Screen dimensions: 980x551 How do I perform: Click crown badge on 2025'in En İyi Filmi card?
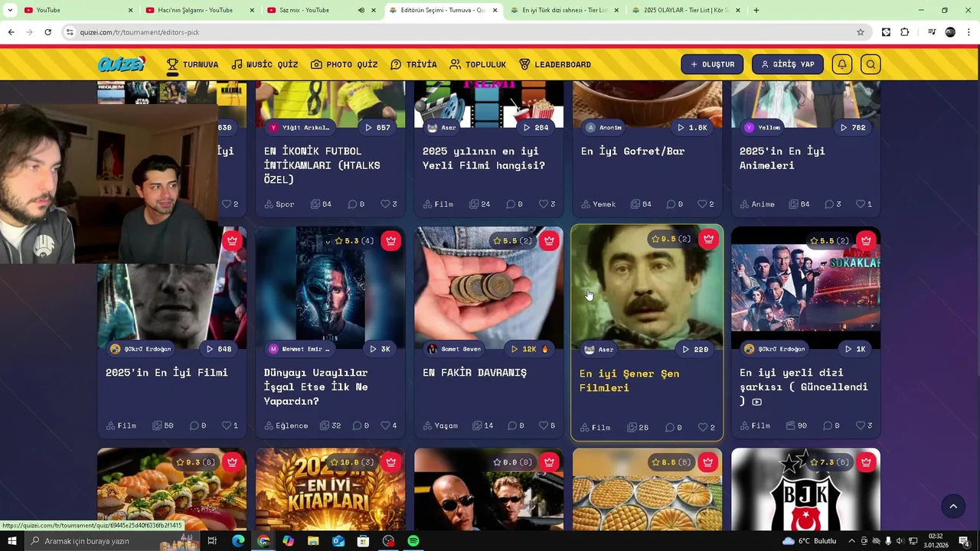pyautogui.click(x=232, y=240)
